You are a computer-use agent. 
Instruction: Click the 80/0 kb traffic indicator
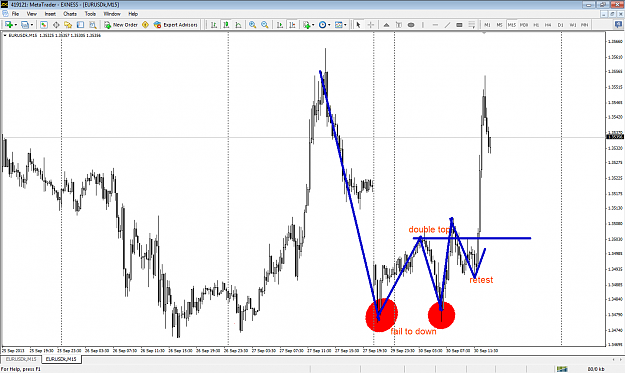pos(596,369)
